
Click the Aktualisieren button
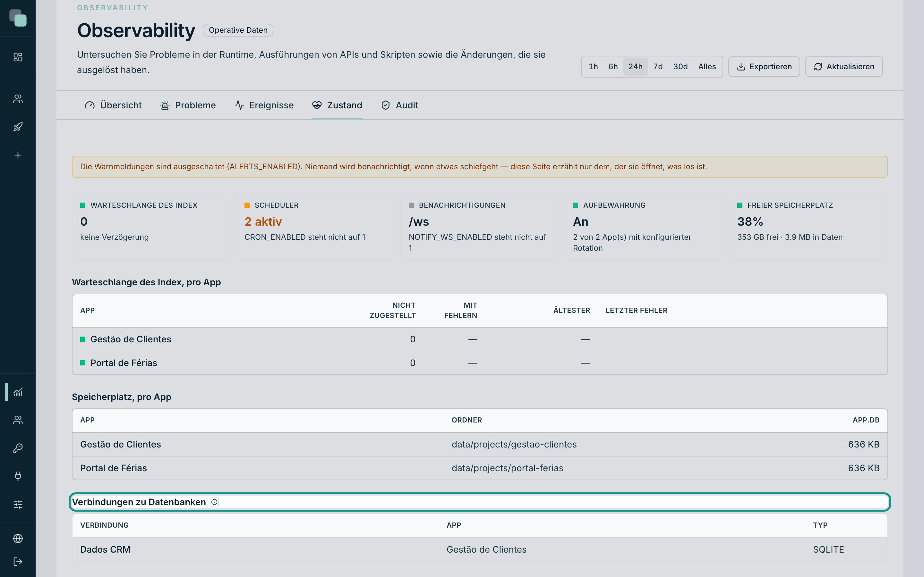click(844, 67)
